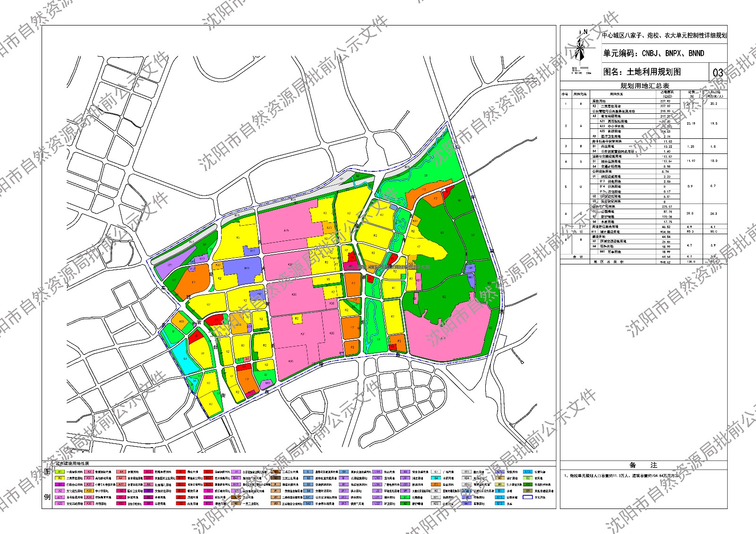Viewport: 756px width, 534px height.
Task: Select the purple A7 legend swatch
Action: click(148, 491)
